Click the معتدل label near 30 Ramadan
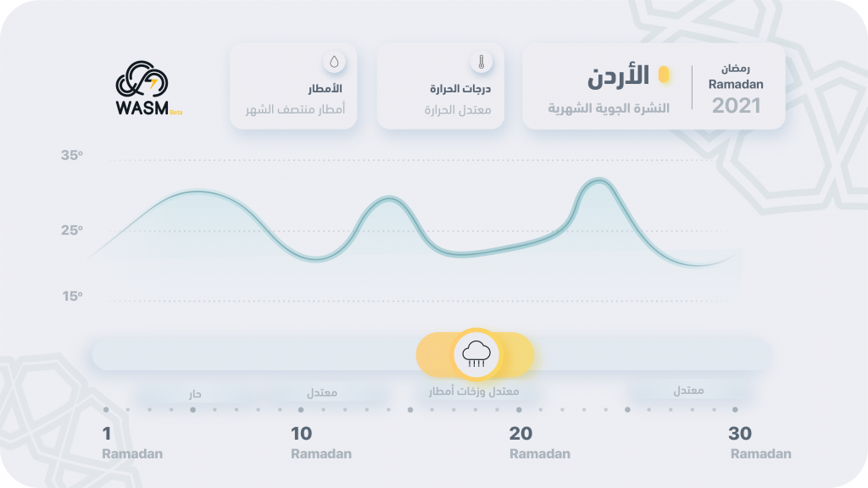Image resolution: width=868 pixels, height=488 pixels. 688,391
